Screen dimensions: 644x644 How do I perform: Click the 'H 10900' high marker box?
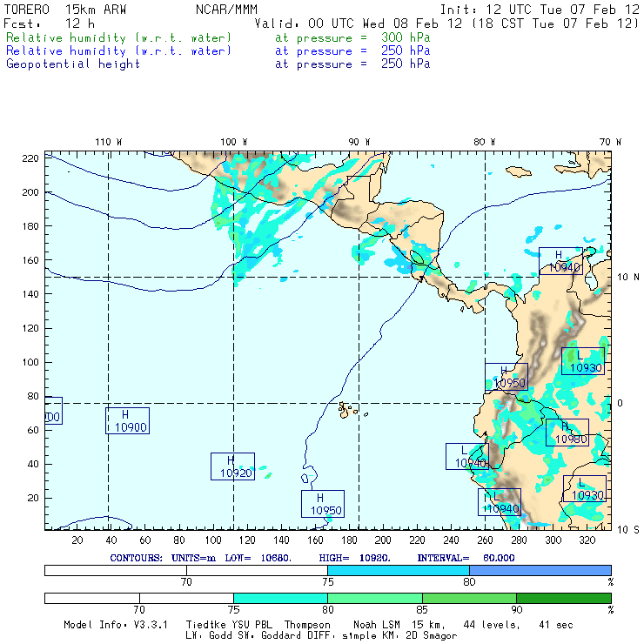point(127,420)
